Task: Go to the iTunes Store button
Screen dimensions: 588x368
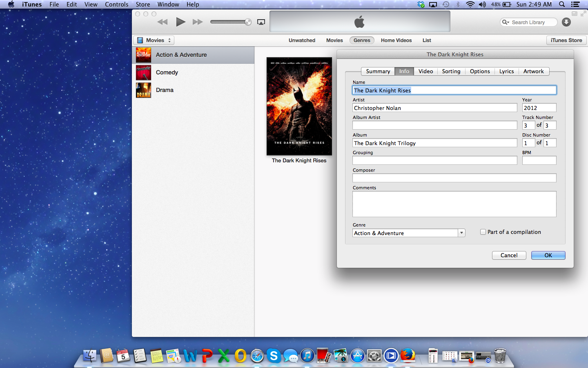Action: coord(566,40)
